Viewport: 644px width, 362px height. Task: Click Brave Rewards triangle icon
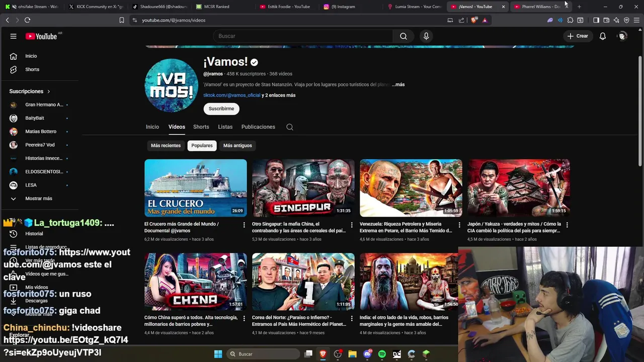point(485,20)
